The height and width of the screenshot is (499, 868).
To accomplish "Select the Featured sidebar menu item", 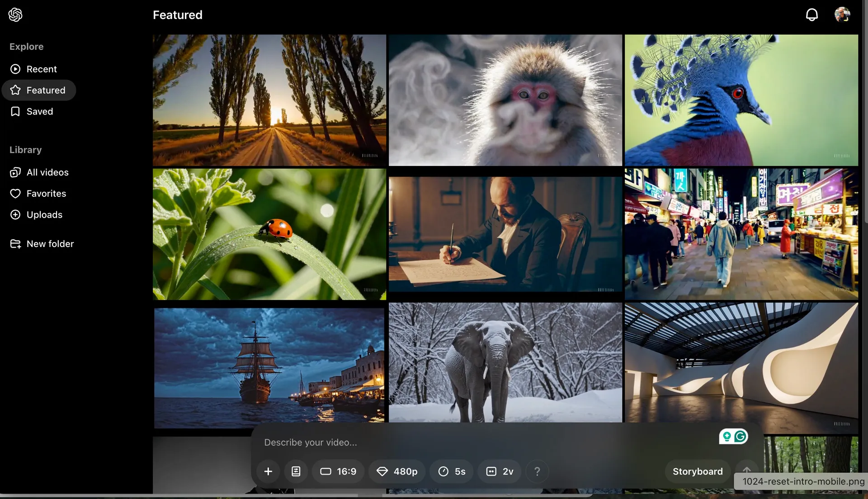I will click(45, 91).
